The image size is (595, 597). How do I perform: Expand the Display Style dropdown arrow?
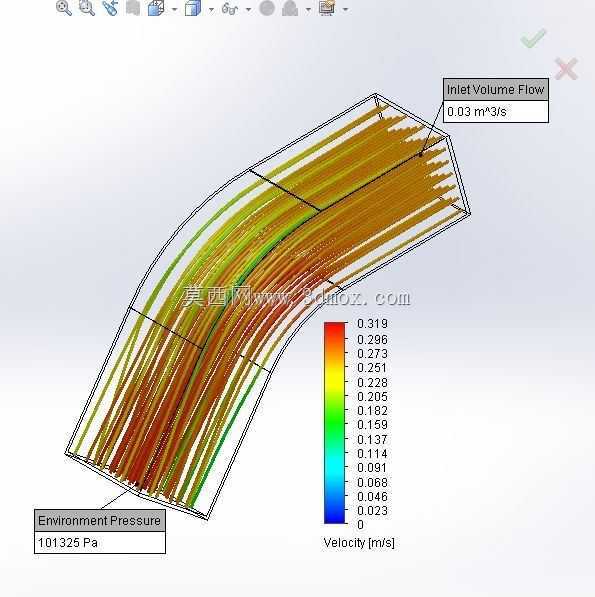211,9
